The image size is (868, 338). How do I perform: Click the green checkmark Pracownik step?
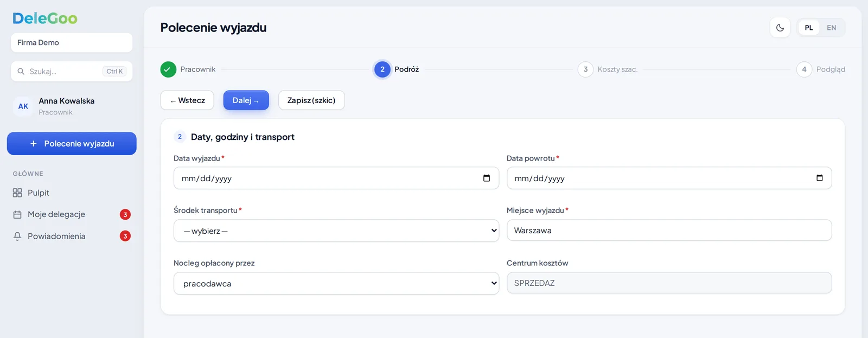tap(168, 69)
